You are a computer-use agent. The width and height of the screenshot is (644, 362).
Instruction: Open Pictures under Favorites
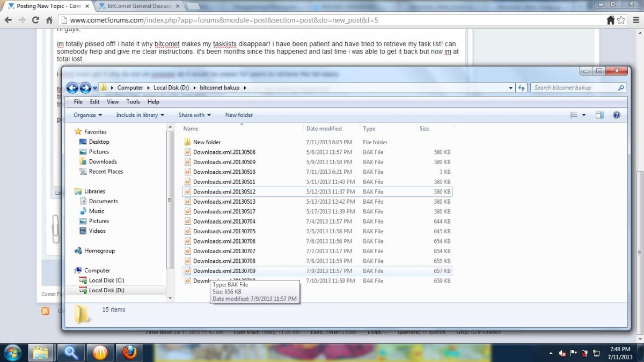[99, 152]
